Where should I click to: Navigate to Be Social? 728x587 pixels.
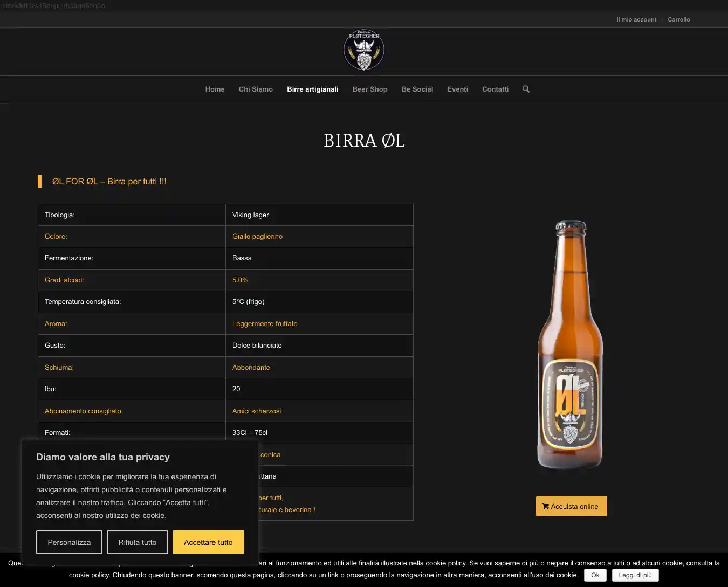[417, 89]
